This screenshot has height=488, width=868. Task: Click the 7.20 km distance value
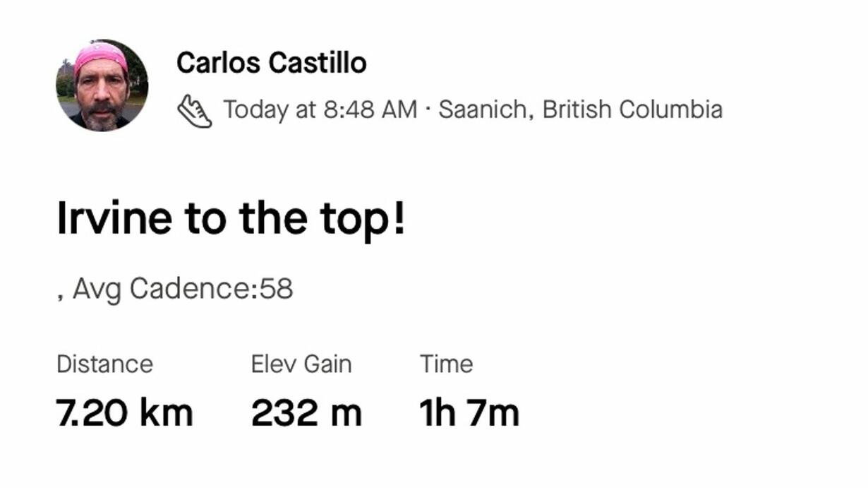click(125, 413)
